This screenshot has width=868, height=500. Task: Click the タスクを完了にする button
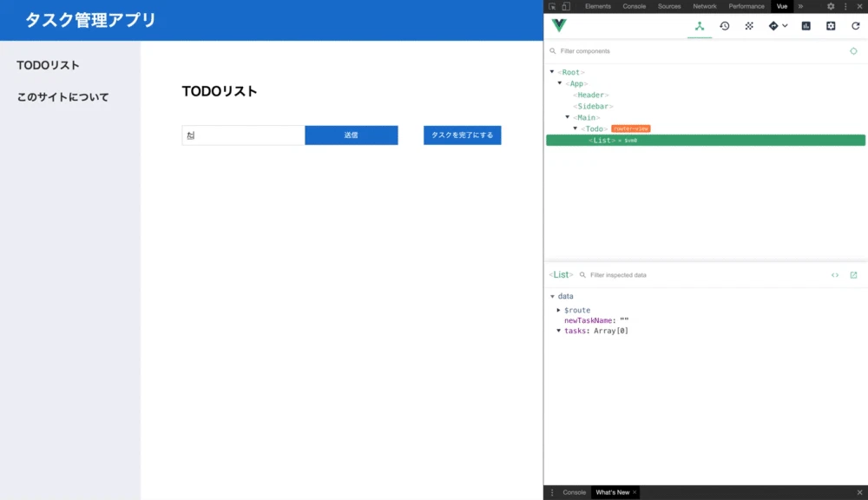tap(463, 135)
